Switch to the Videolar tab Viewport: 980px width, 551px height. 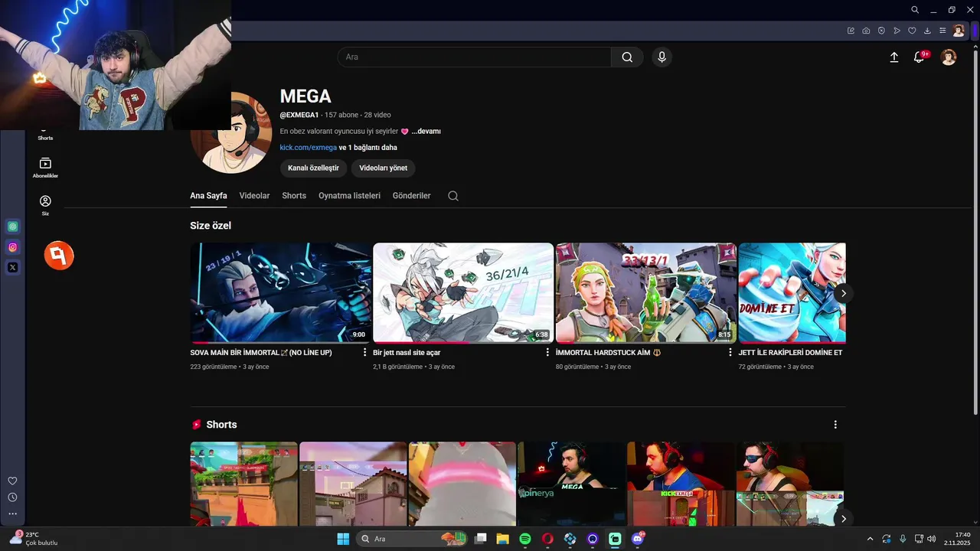(254, 196)
